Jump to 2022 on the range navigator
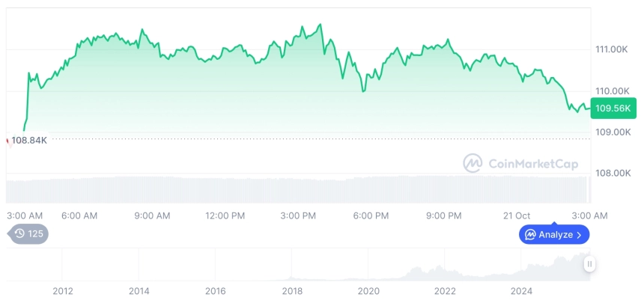Image resolution: width=644 pixels, height=300 pixels. point(445,290)
